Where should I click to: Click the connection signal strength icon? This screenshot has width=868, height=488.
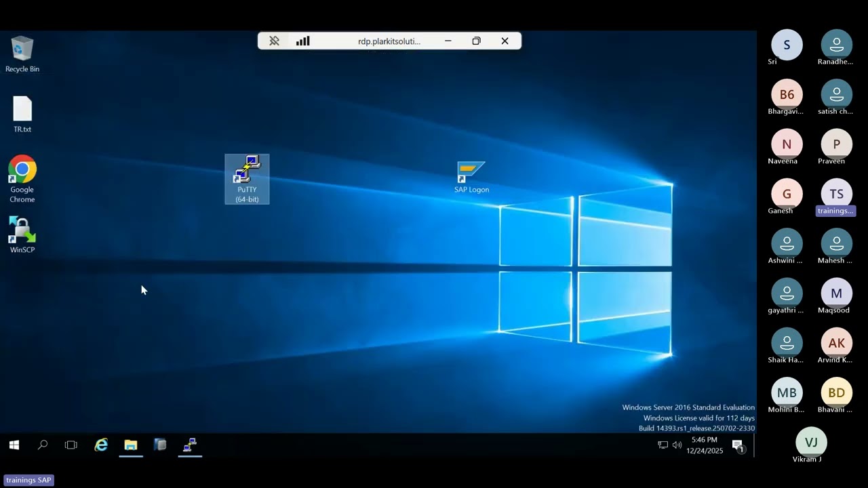(303, 41)
